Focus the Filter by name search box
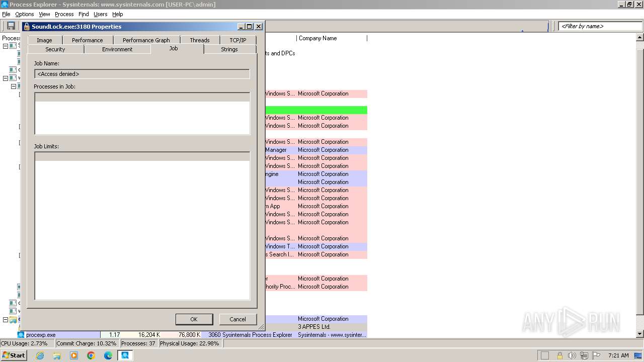 (600, 26)
